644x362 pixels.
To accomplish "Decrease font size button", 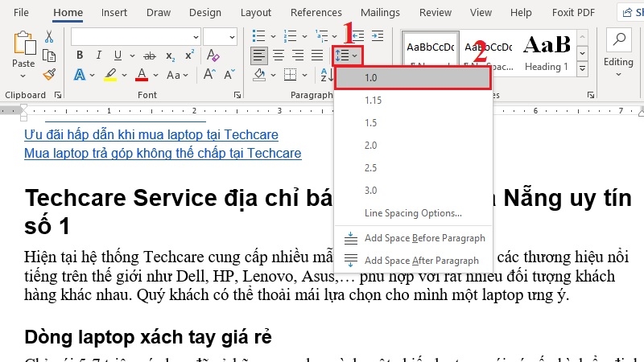I will [x=229, y=74].
